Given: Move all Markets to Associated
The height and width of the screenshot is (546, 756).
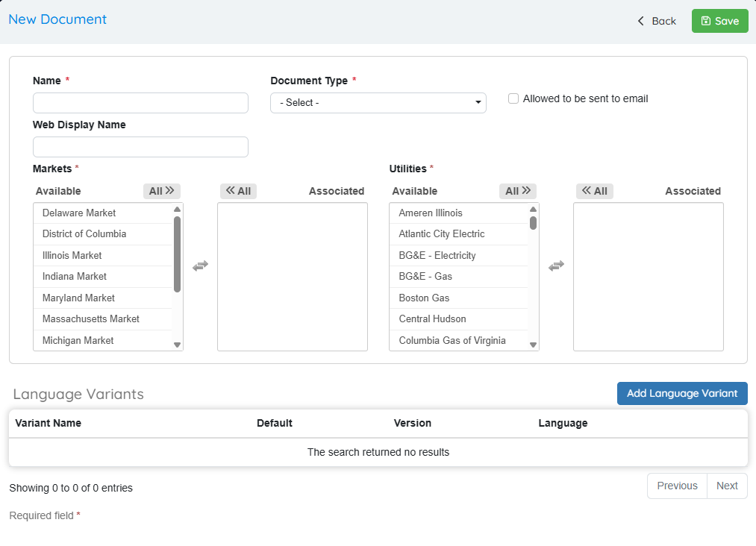Looking at the screenshot, I should [161, 191].
